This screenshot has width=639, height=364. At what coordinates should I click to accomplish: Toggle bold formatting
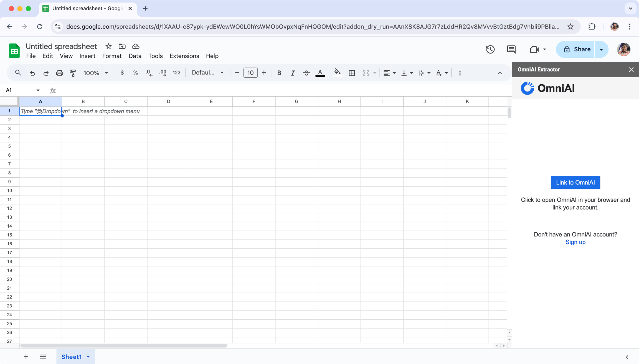[279, 73]
